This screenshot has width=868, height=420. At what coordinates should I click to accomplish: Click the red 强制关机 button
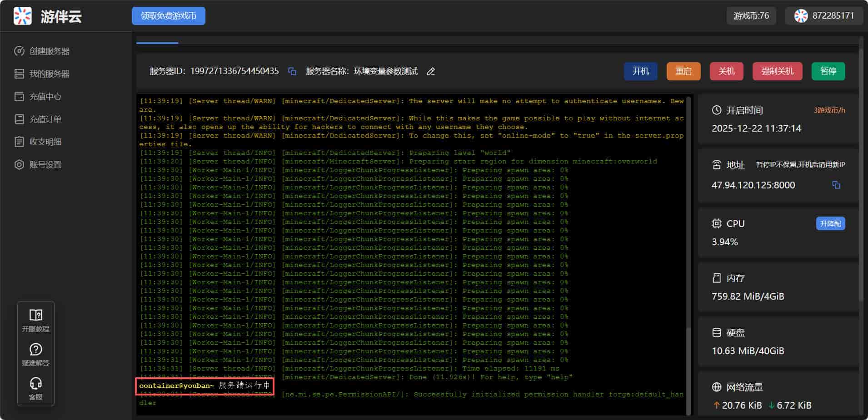click(x=777, y=71)
